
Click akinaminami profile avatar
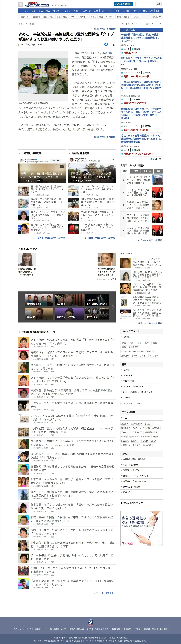pyautogui.click(x=22, y=160)
